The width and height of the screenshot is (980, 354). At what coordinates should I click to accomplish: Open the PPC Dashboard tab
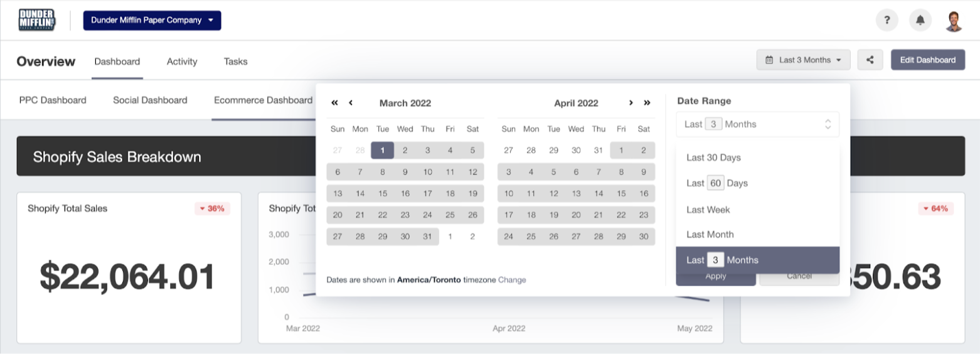click(53, 100)
